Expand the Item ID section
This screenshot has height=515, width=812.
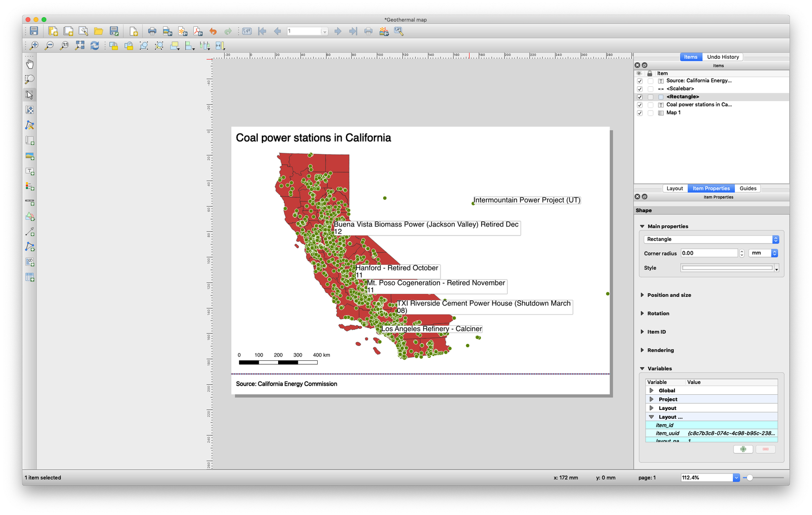[x=642, y=332]
